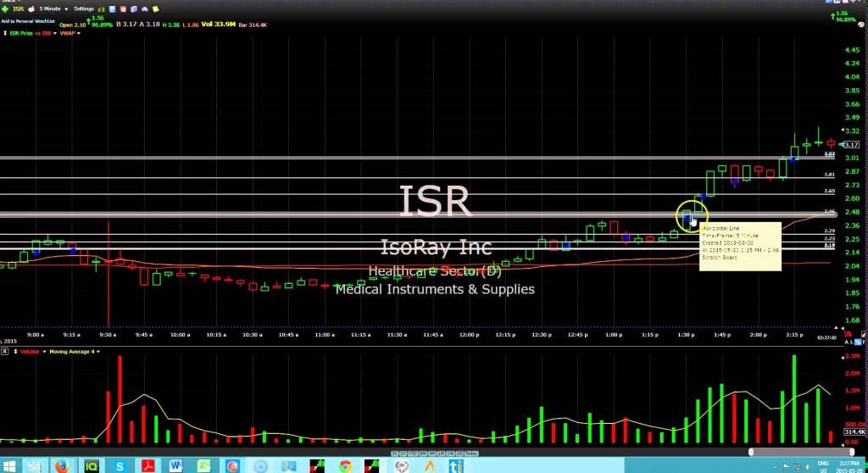Open the orange flame app in taskbar

430,466
